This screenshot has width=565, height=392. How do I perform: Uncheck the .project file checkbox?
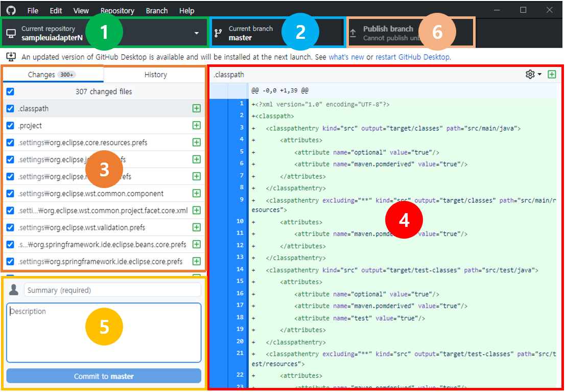pyautogui.click(x=10, y=126)
